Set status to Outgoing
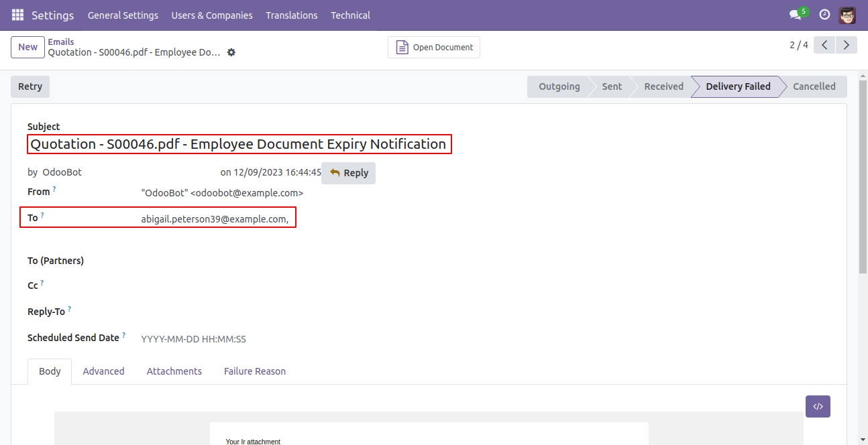The height and width of the screenshot is (445, 868). tap(559, 86)
